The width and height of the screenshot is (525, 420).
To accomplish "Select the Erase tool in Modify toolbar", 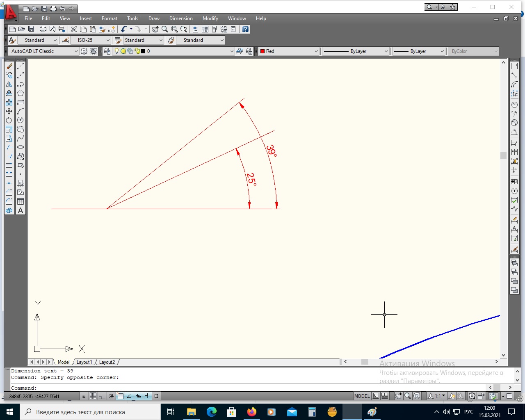I will [9, 66].
